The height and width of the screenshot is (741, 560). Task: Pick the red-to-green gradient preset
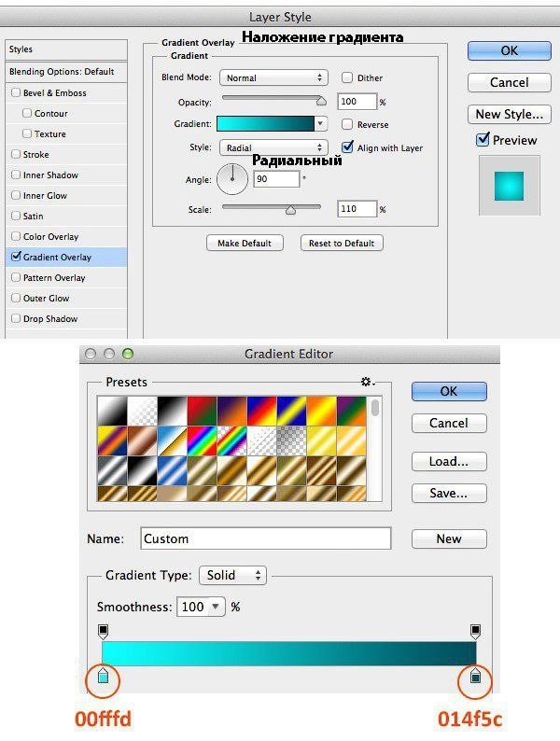203,411
